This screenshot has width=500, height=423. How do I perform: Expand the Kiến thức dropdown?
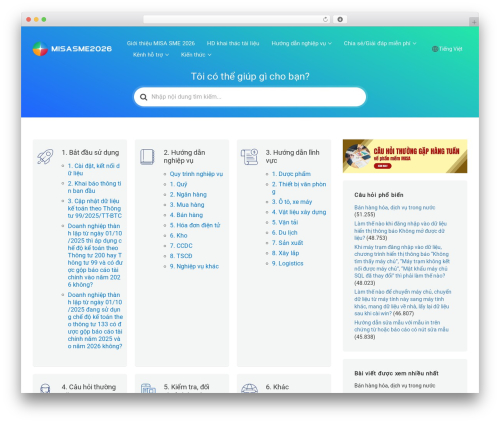(x=196, y=55)
